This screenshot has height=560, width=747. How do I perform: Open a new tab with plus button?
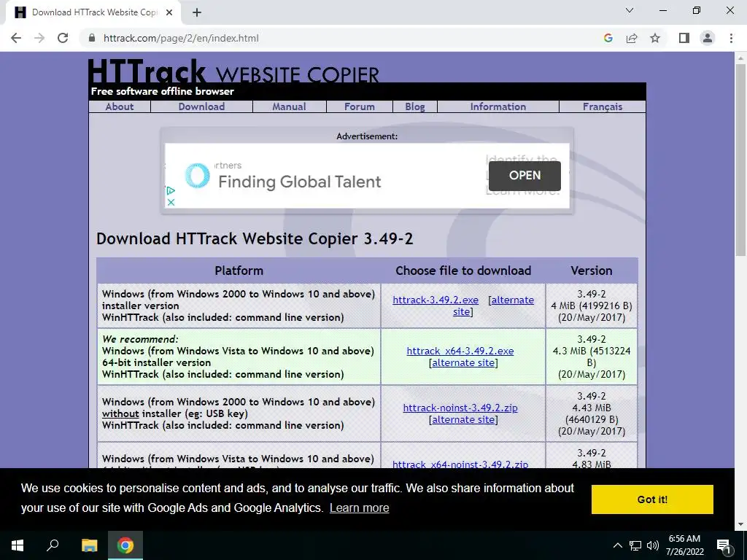pos(197,13)
